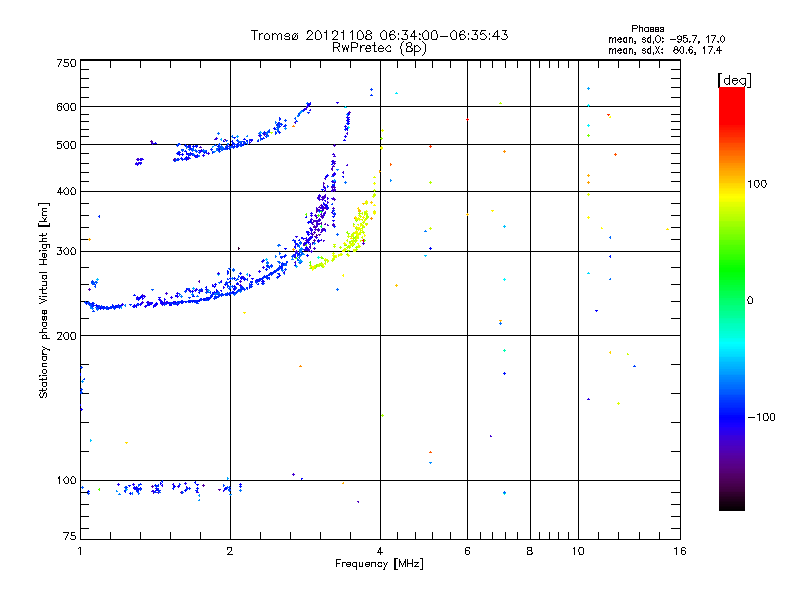800x600 pixels.
Task: Click the x-axis tick label '10'
Action: (578, 551)
